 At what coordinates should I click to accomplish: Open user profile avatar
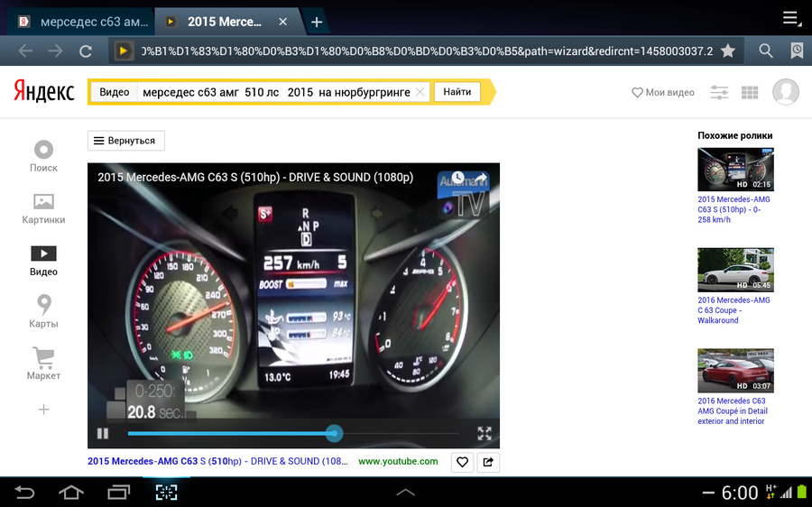[x=786, y=92]
